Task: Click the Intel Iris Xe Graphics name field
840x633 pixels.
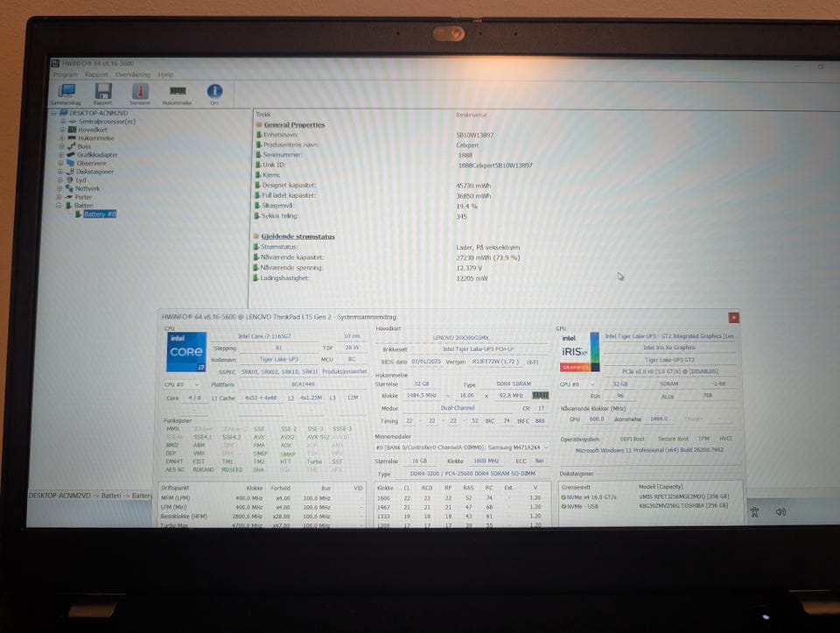Action: [x=669, y=348]
